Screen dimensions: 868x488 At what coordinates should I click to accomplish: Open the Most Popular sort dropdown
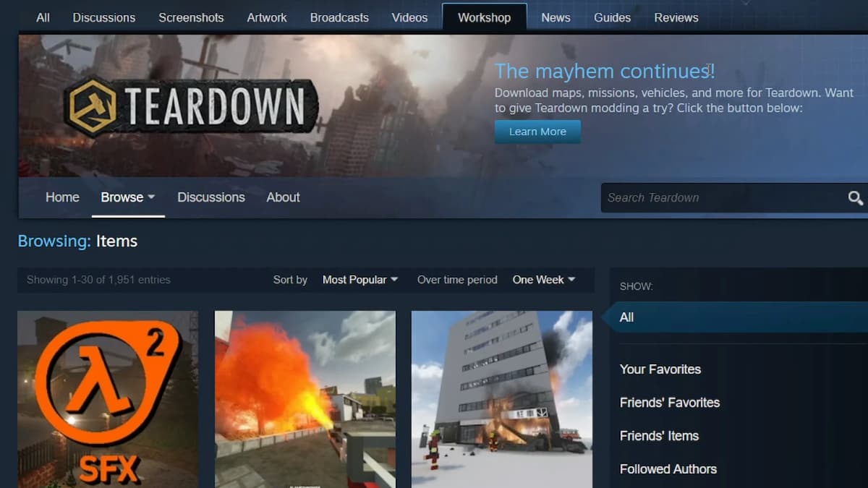pyautogui.click(x=360, y=280)
